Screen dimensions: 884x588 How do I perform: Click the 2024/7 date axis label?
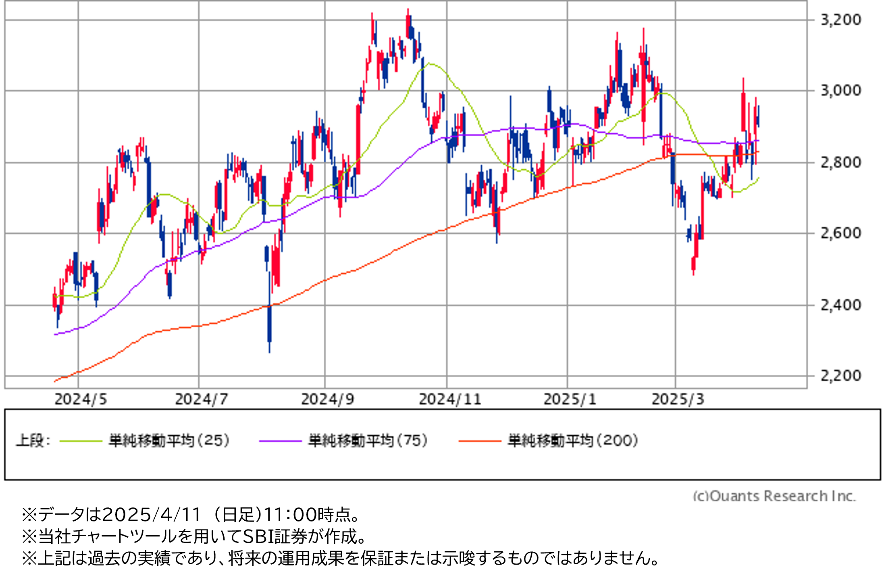202,399
